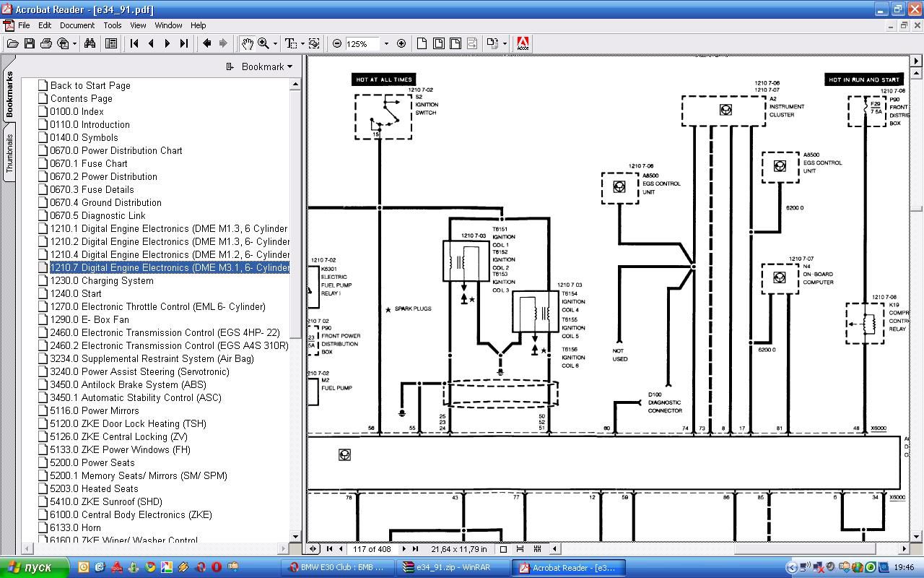Click the 125% zoom input field
This screenshot has width=924, height=578.
click(362, 43)
